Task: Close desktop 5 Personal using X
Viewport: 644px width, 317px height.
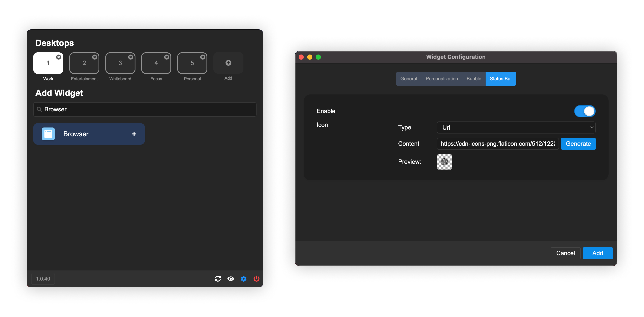Action: coord(202,57)
